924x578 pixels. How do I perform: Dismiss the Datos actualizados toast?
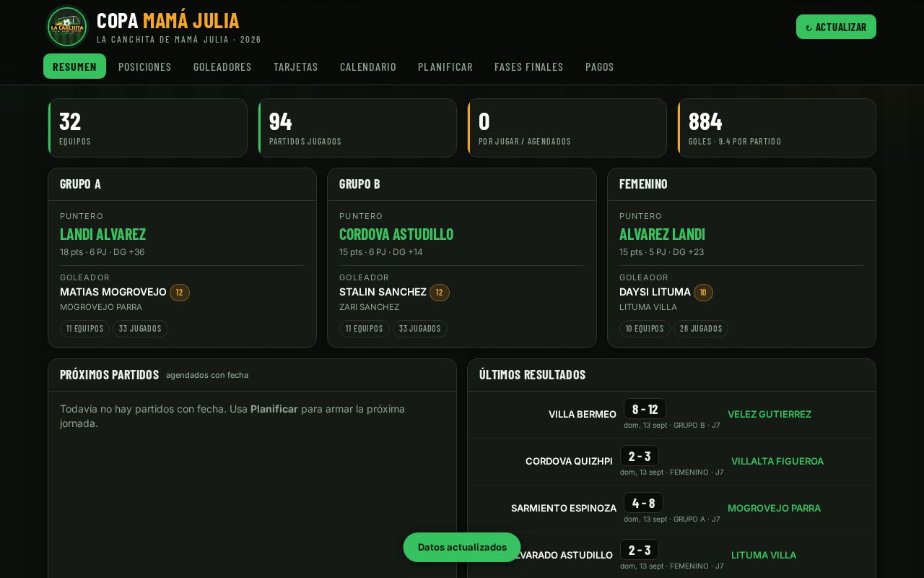(462, 547)
